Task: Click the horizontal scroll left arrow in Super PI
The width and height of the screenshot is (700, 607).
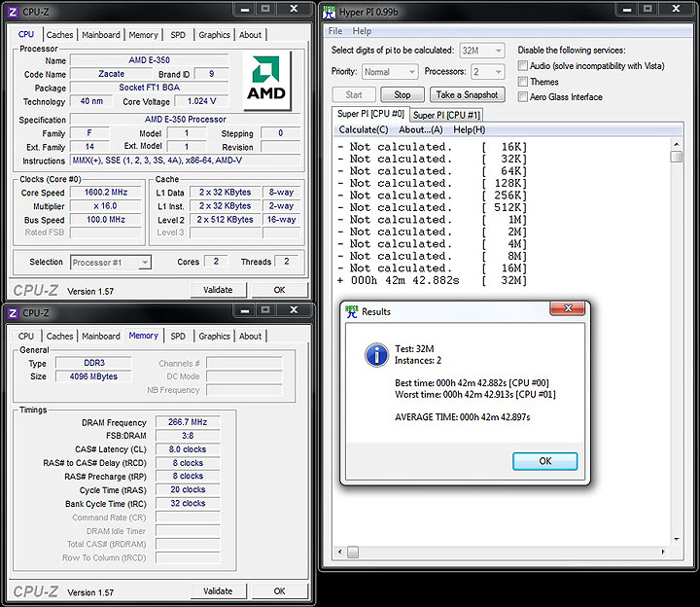Action: (x=339, y=553)
